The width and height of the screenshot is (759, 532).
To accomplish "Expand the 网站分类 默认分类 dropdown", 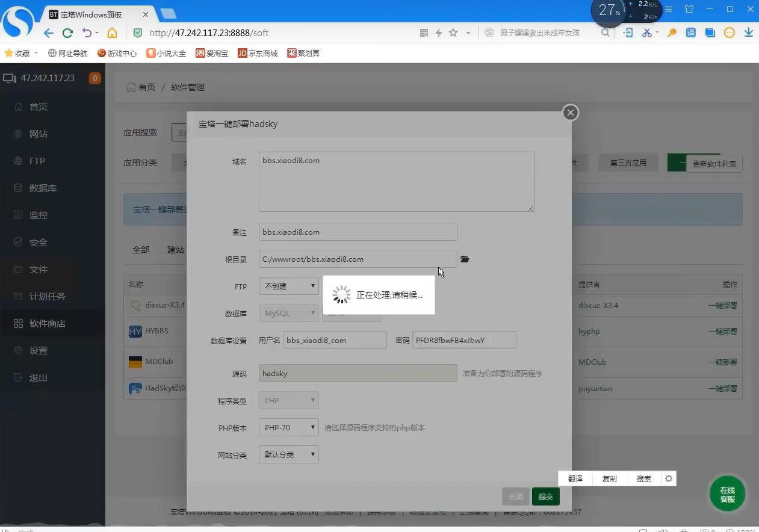I will (289, 454).
